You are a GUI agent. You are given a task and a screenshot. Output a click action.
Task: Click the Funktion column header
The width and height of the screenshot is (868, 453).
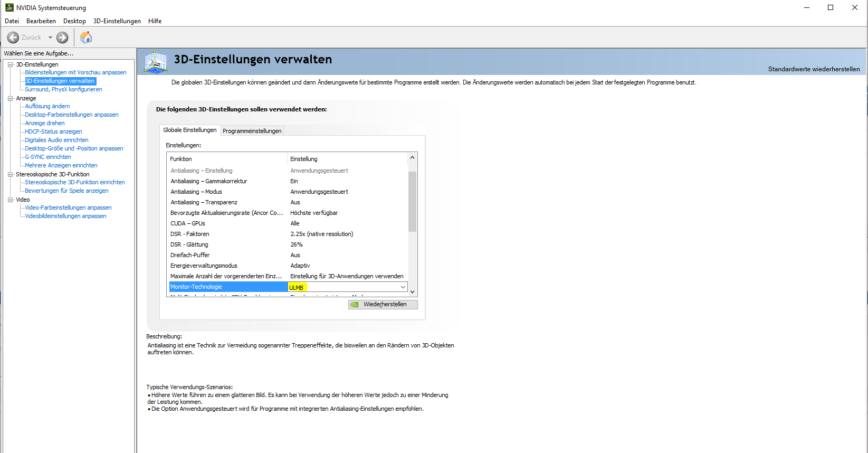(x=227, y=159)
